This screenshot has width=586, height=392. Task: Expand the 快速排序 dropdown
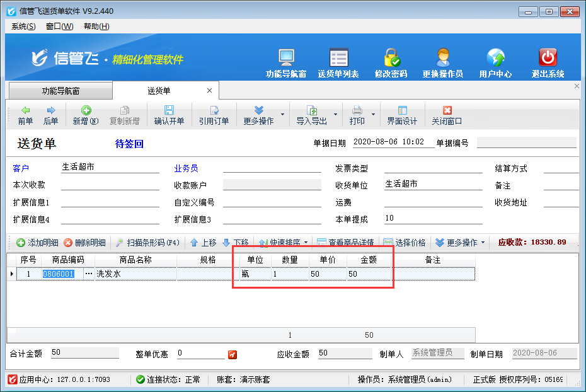pyautogui.click(x=306, y=243)
